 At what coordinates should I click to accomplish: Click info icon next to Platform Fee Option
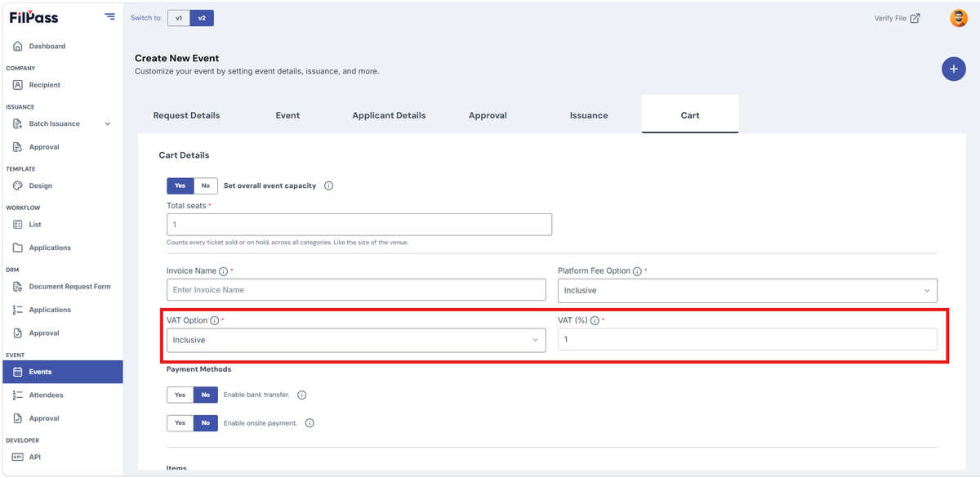637,271
